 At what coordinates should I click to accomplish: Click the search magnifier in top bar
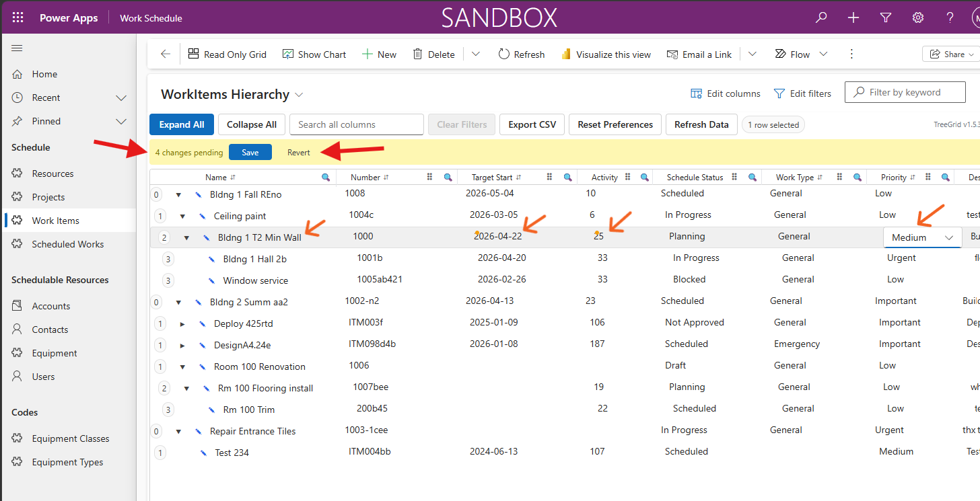[821, 18]
